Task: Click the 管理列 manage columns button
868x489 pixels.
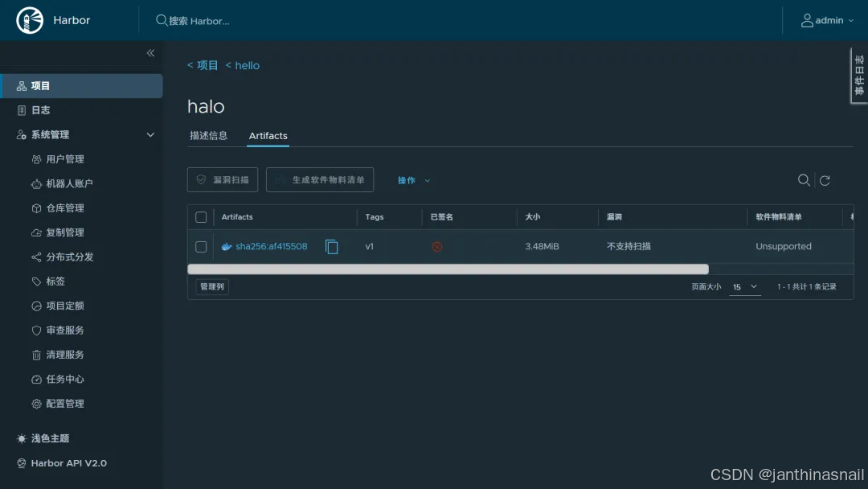Action: coord(212,287)
